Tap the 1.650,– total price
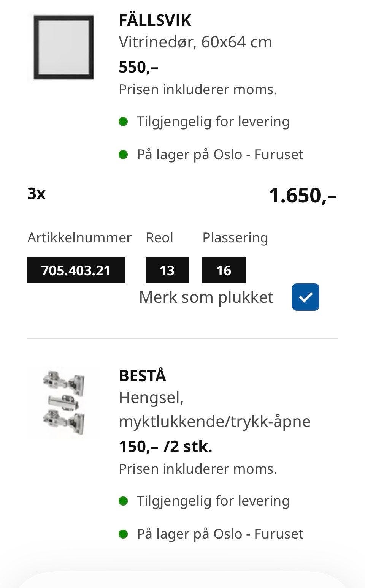 pos(303,196)
